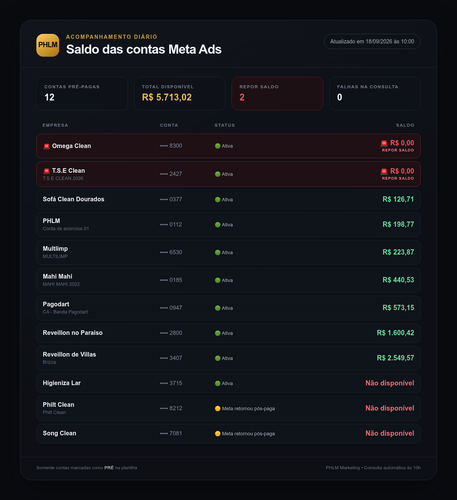Click the green status dot in Reveillon de Villas row
This screenshot has height=500, width=457.
[x=218, y=358]
